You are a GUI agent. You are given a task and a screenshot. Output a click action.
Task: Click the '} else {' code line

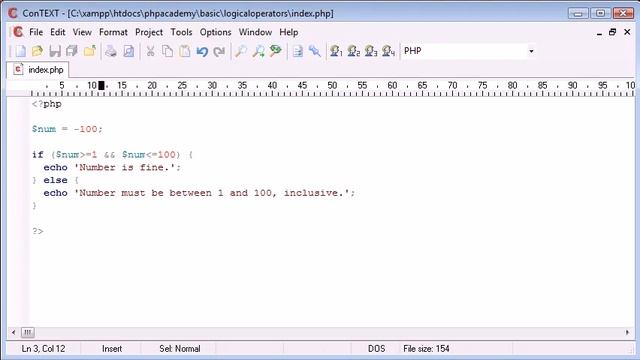pos(55,180)
